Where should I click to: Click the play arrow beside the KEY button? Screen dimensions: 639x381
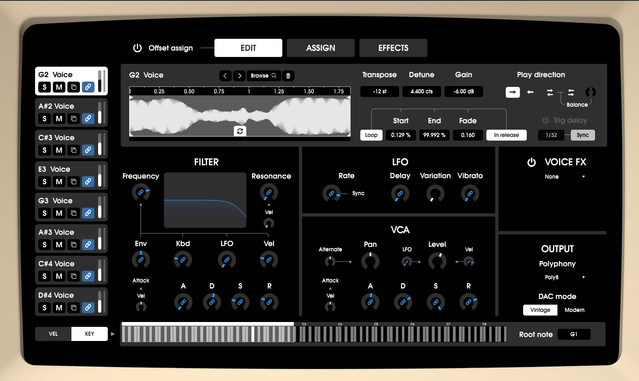(x=113, y=334)
